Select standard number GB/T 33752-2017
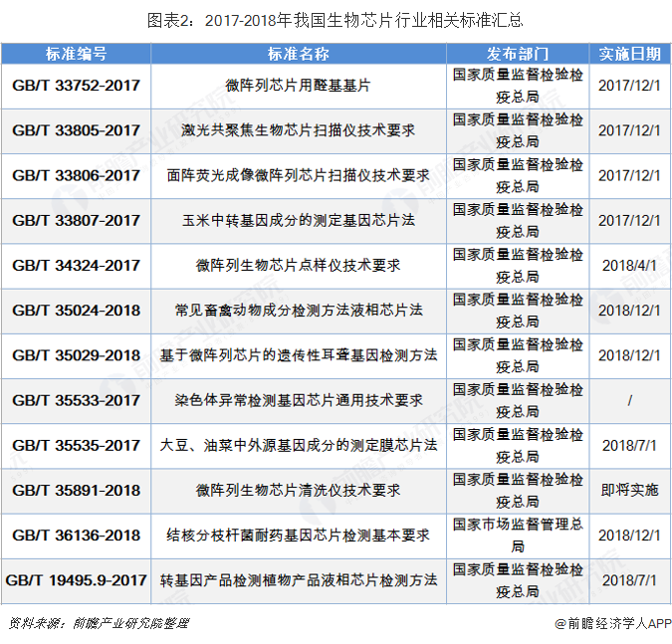 click(x=76, y=86)
